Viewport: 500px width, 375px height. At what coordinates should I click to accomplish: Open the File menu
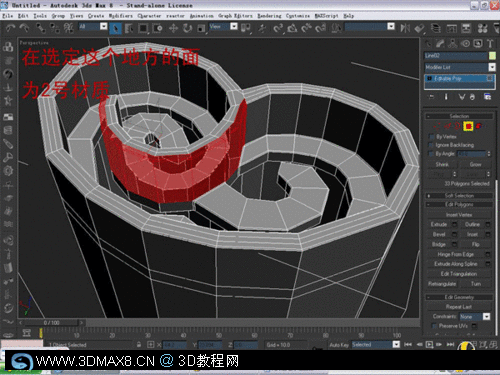pyautogui.click(x=7, y=16)
